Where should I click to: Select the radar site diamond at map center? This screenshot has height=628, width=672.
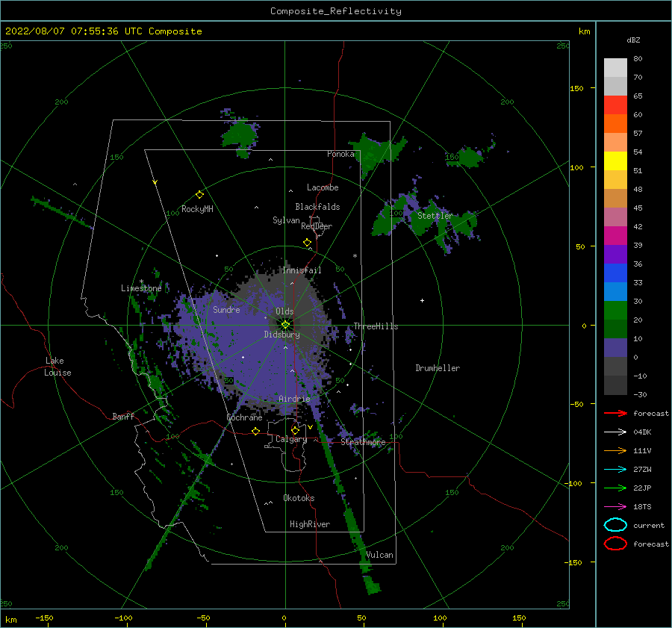285,325
